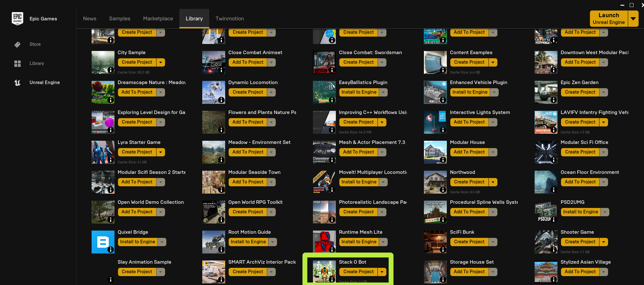The width and height of the screenshot is (644, 285).
Task: Open dropdown beside Improving C++ Workflows Create Project
Action: click(382, 122)
